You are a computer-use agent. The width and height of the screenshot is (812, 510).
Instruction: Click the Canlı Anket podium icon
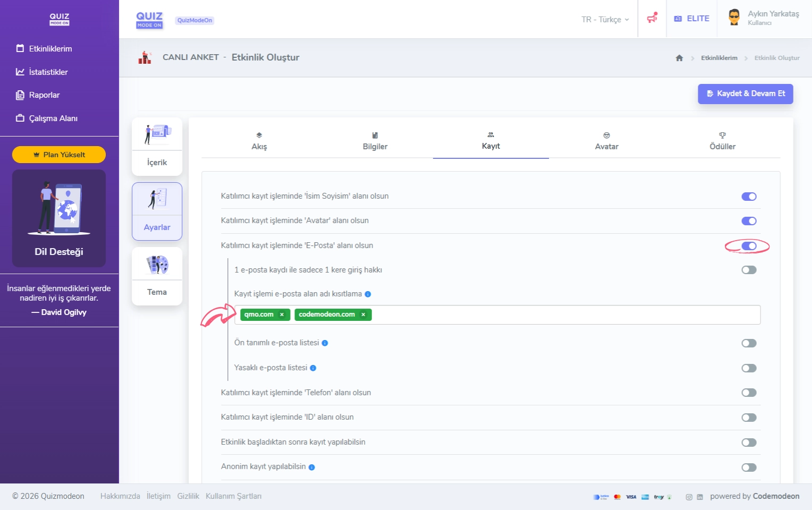click(145, 57)
